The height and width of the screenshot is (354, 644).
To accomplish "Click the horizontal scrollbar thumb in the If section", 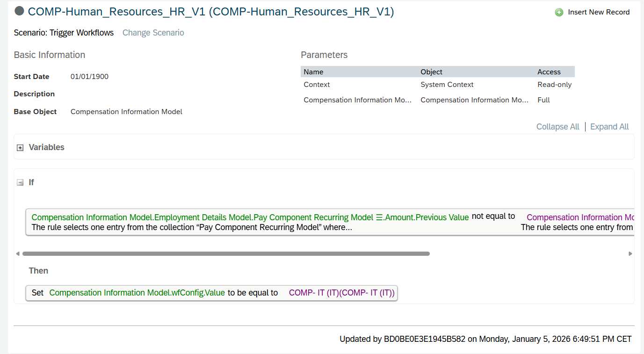I will 226,254.
